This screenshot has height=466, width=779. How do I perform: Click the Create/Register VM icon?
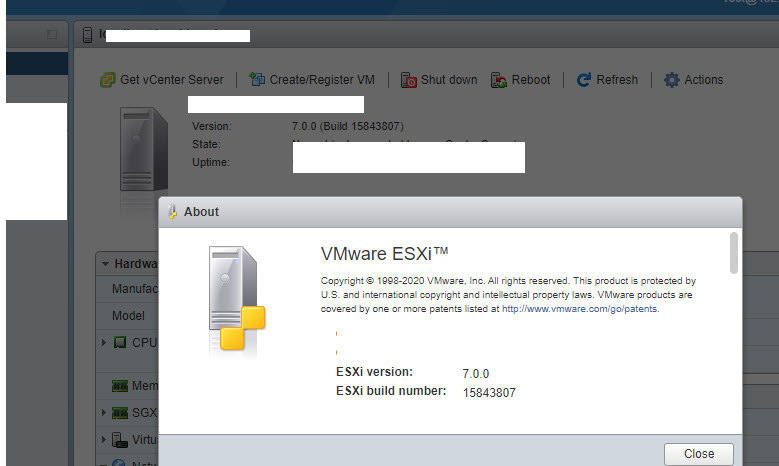coord(257,80)
